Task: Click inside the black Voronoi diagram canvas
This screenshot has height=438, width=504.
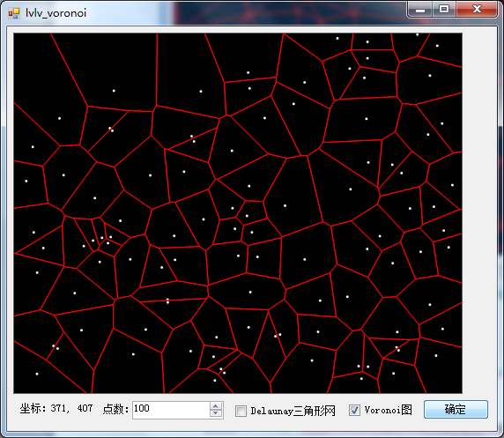Action: (x=238, y=213)
